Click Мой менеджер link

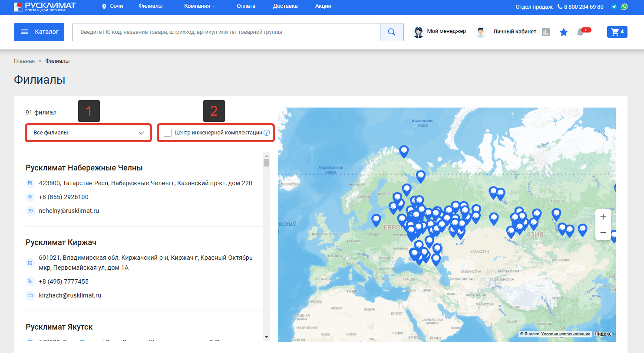[446, 31]
